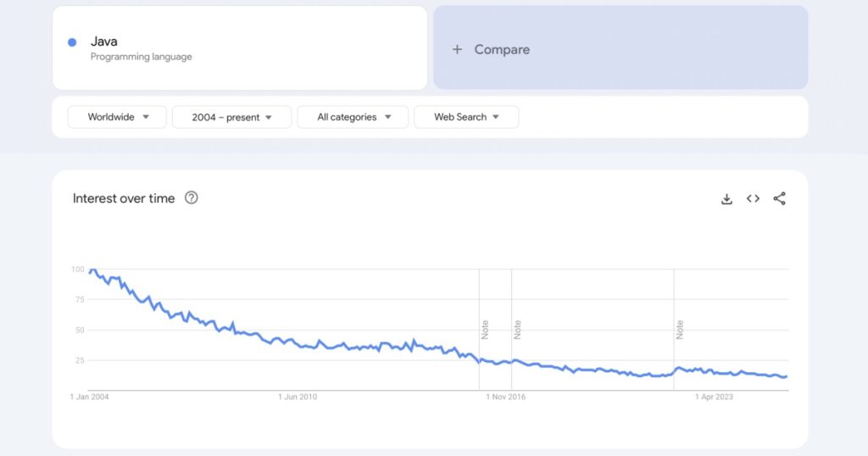The width and height of the screenshot is (868, 456).
Task: Download the interest over time data
Action: [726, 199]
